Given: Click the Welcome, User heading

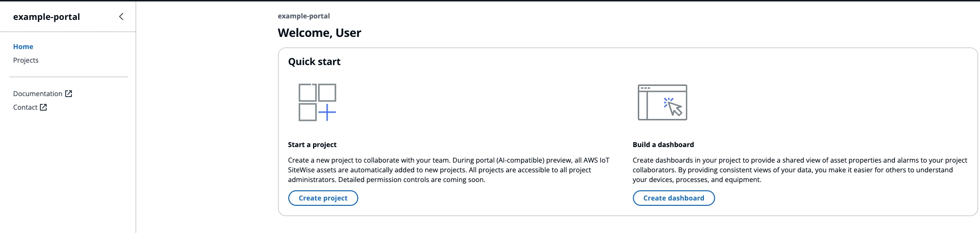Looking at the screenshot, I should [319, 33].
